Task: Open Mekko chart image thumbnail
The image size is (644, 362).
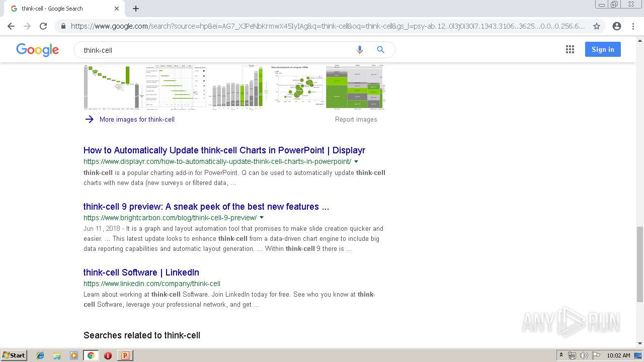Action: 355,87
